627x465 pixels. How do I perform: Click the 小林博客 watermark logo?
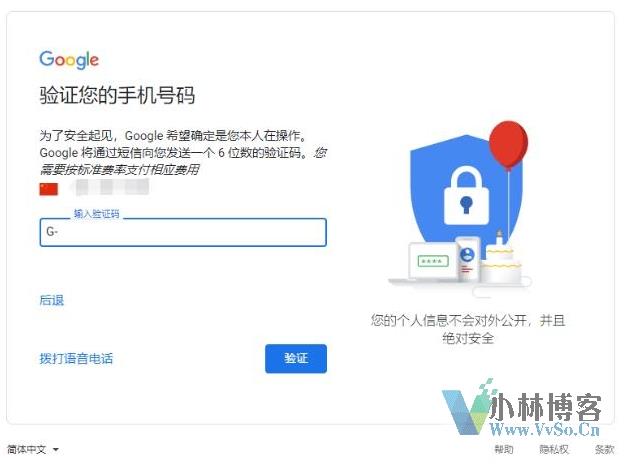pos(522,408)
